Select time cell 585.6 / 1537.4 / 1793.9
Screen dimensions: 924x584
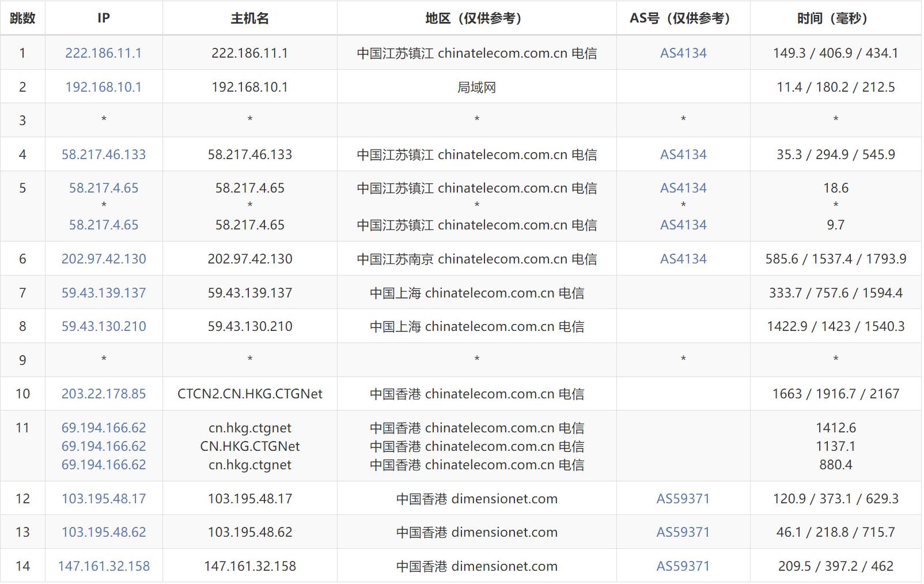pos(836,259)
